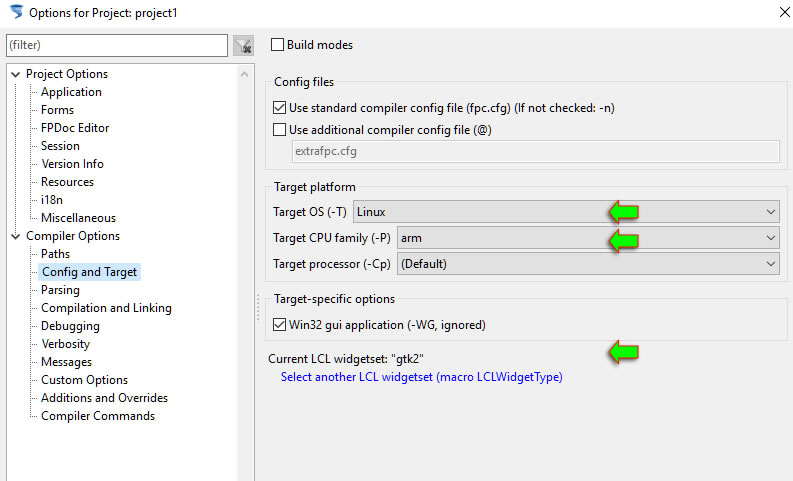The width and height of the screenshot is (793, 481).
Task: Uncheck Use standard compiler config file
Action: click(279, 108)
